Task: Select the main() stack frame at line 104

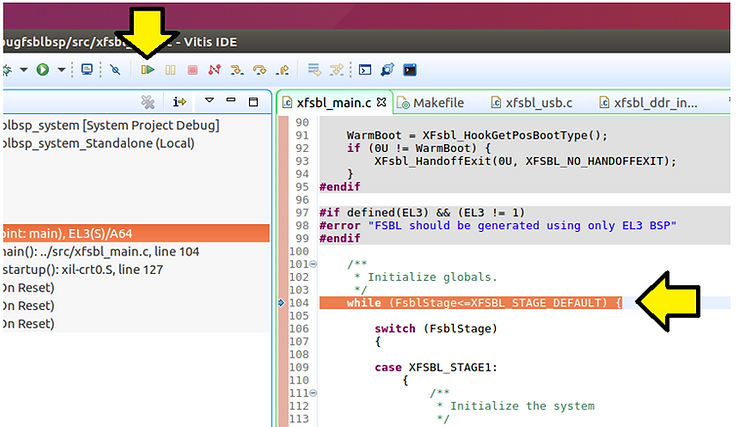Action: point(100,251)
